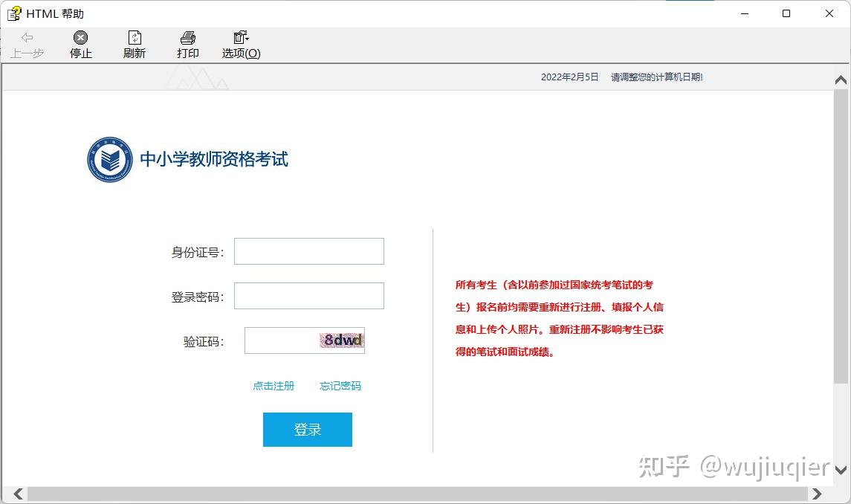Minimize the HTML Help window

[745, 13]
